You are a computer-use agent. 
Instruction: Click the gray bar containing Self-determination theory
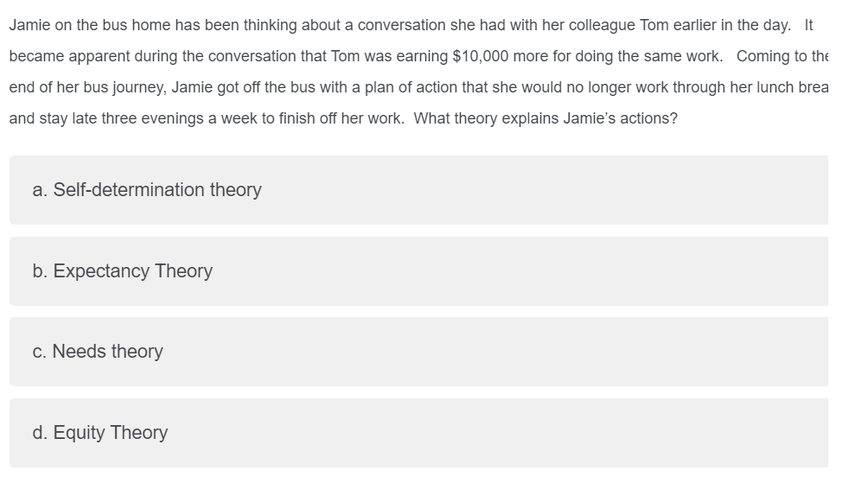tap(419, 190)
